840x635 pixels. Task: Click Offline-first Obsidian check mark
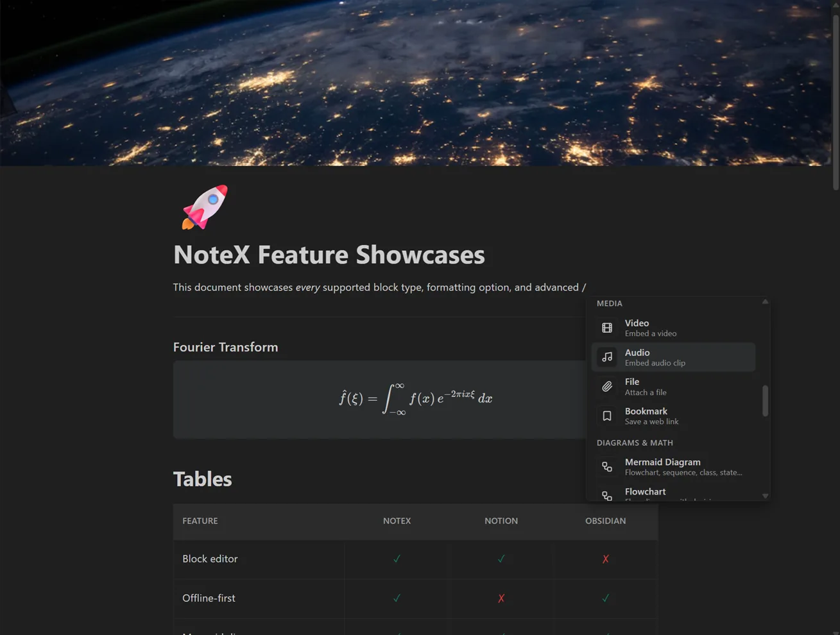tap(606, 598)
